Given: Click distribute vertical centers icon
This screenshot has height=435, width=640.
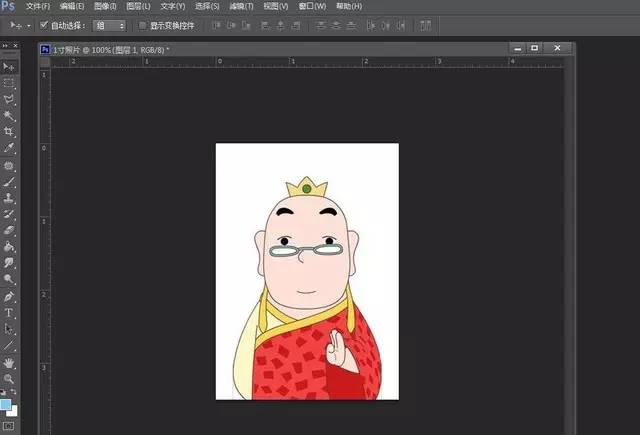Looking at the screenshot, I should point(336,26).
